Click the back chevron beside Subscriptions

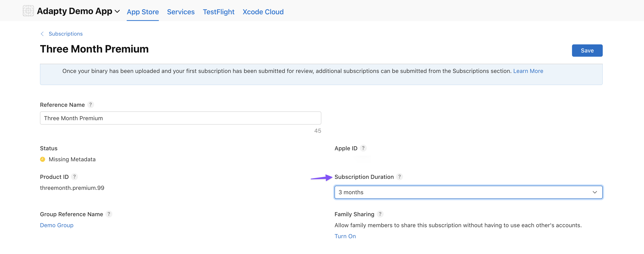click(42, 34)
